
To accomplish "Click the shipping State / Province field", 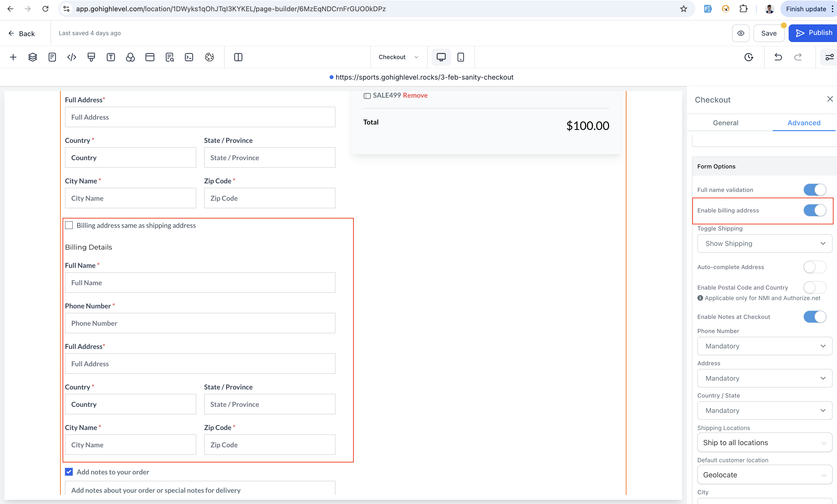I will coord(270,157).
